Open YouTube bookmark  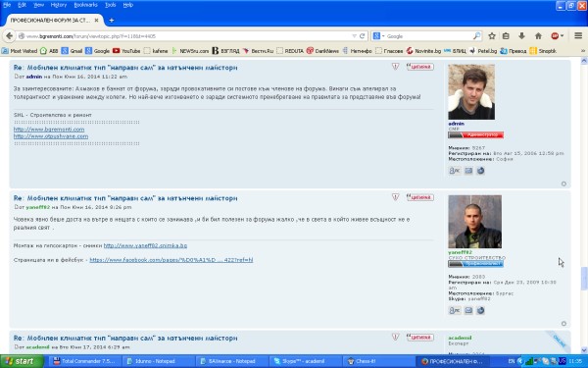126,51
